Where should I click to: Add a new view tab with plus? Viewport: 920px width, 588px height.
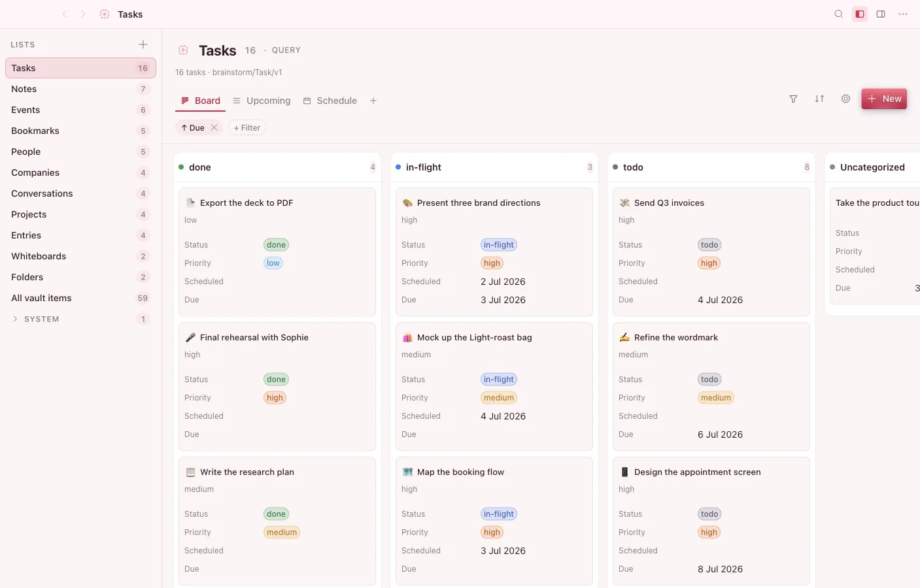pyautogui.click(x=373, y=101)
